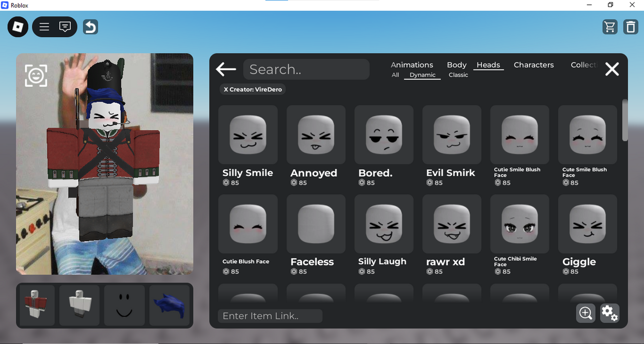Viewport: 644px width, 344px height.
Task: Click the rawr xd item name
Action: coord(445,262)
